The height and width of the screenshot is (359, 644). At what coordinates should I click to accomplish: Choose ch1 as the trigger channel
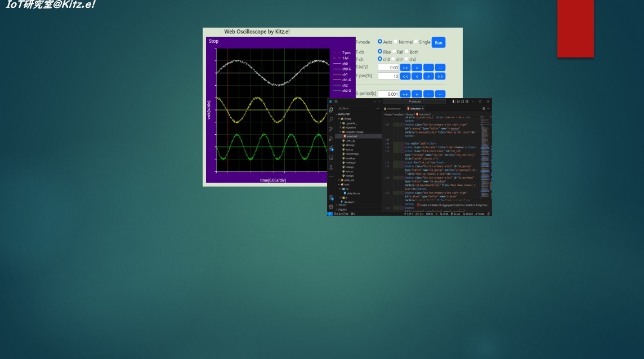tap(393, 59)
